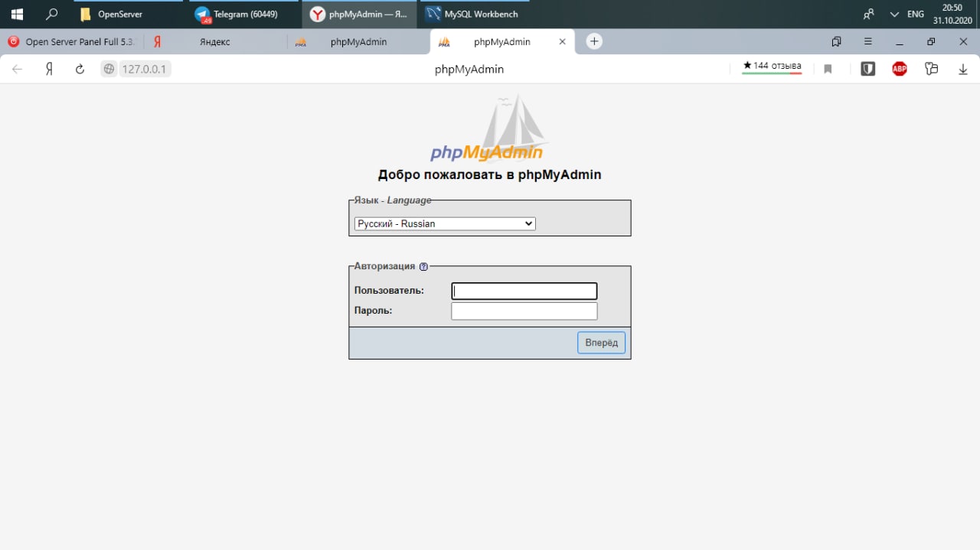Open the browser hamburger menu
The image size is (980, 550).
point(867,42)
